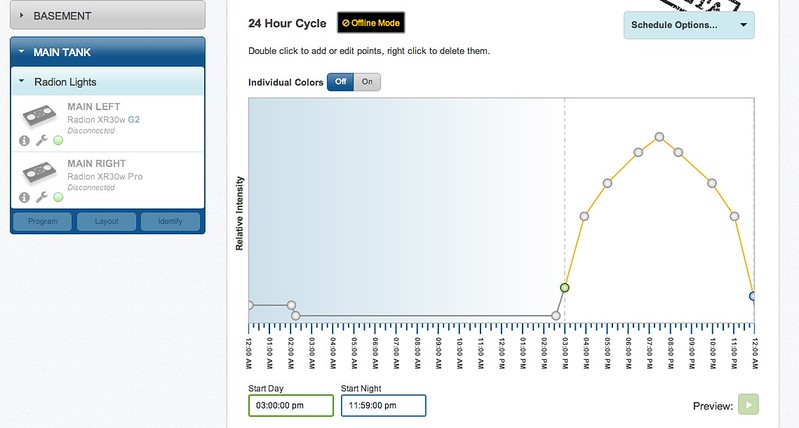
Task: Open the Program tab
Action: click(x=42, y=221)
